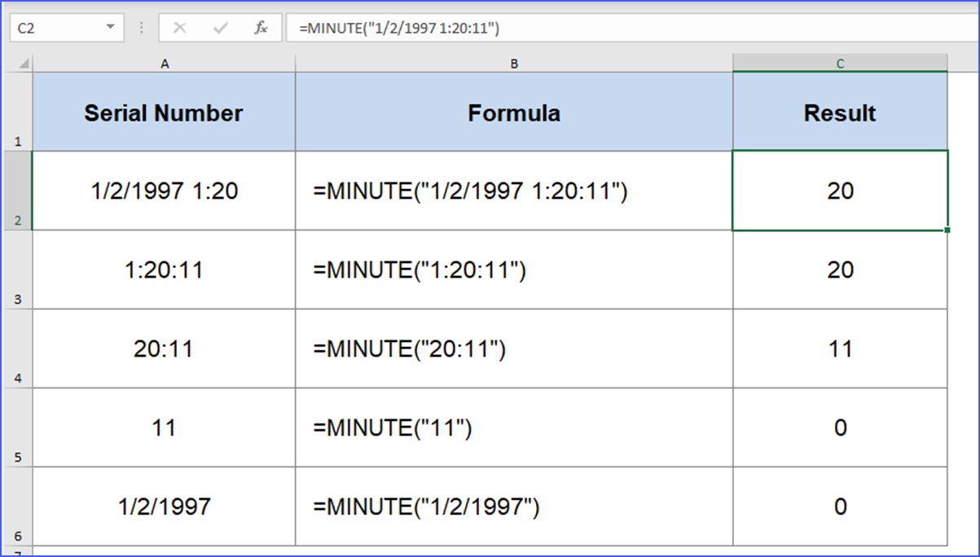The height and width of the screenshot is (557, 980).
Task: Click the Cancel (X) icon beside formula bar
Action: click(179, 28)
